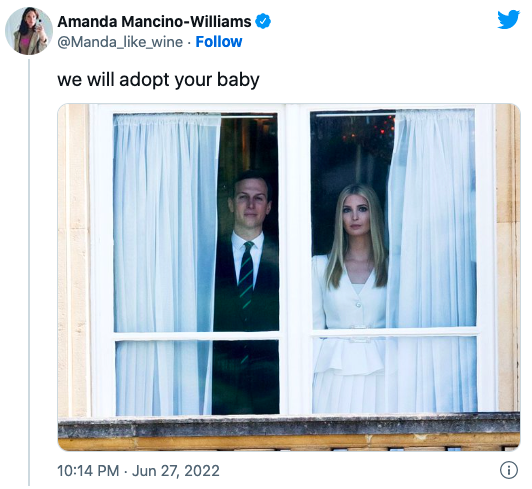Click the 10:14 PM timestamp
The width and height of the screenshot is (532, 489).
[x=88, y=471]
